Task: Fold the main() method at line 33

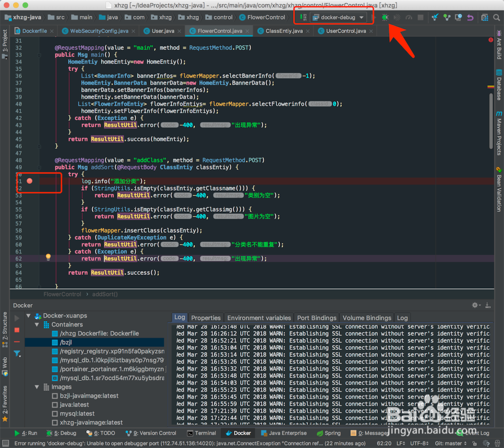Action: pyautogui.click(x=39, y=55)
